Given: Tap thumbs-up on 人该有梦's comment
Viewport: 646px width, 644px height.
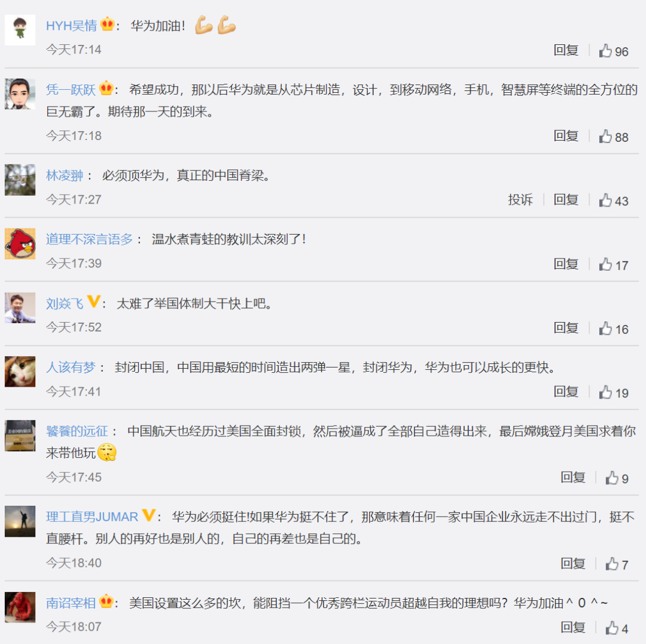Looking at the screenshot, I should point(614,393).
